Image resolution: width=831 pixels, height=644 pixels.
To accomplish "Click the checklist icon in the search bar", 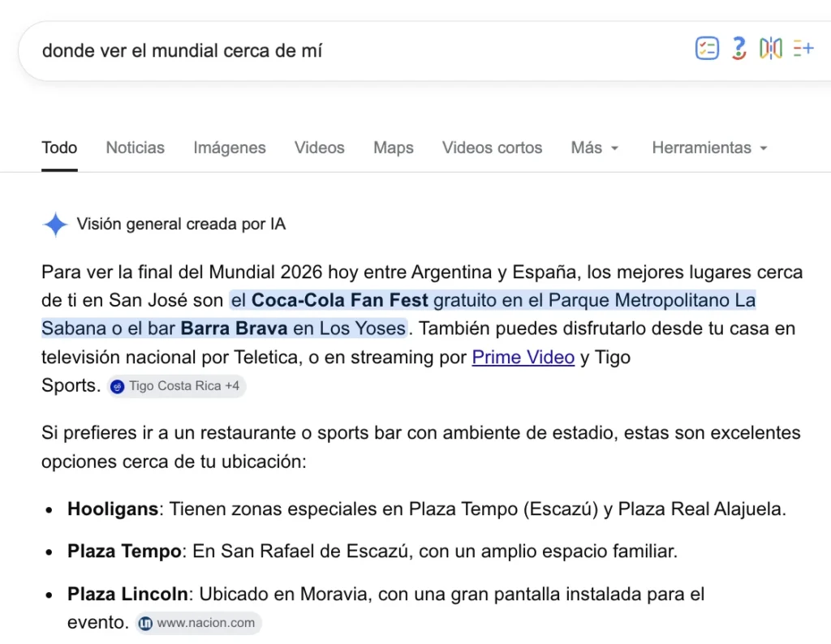I will click(x=707, y=49).
